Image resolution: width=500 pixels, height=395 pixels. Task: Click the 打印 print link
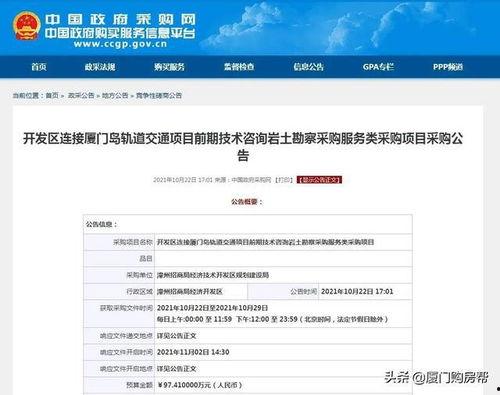tap(284, 180)
